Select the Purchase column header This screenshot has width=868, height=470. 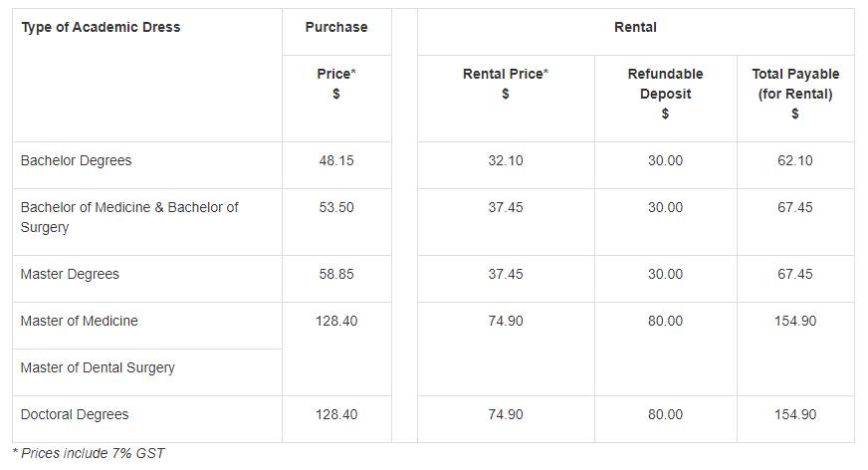335,28
